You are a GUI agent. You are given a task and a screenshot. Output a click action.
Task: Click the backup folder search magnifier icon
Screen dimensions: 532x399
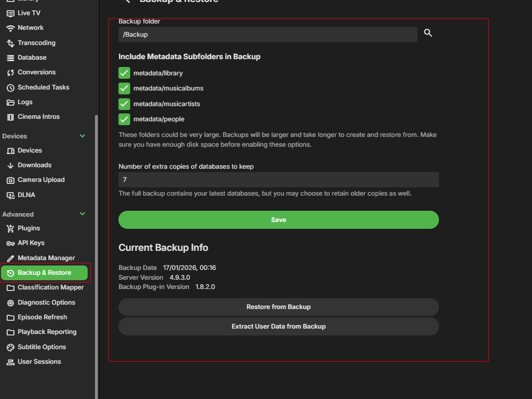428,33
